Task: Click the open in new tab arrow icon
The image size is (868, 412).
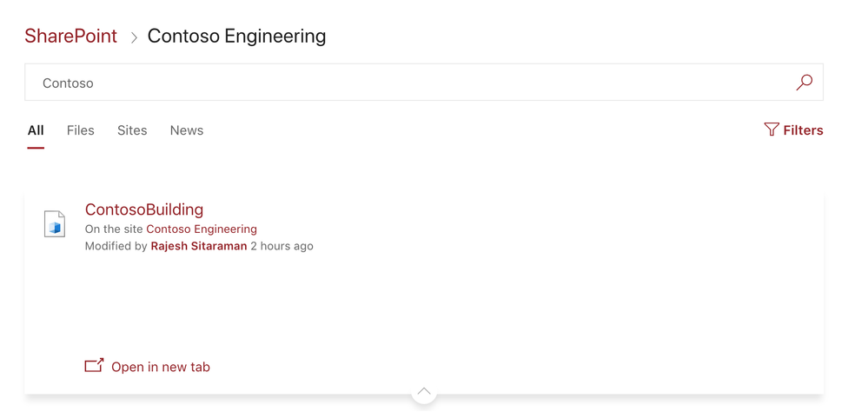Action: [x=94, y=366]
